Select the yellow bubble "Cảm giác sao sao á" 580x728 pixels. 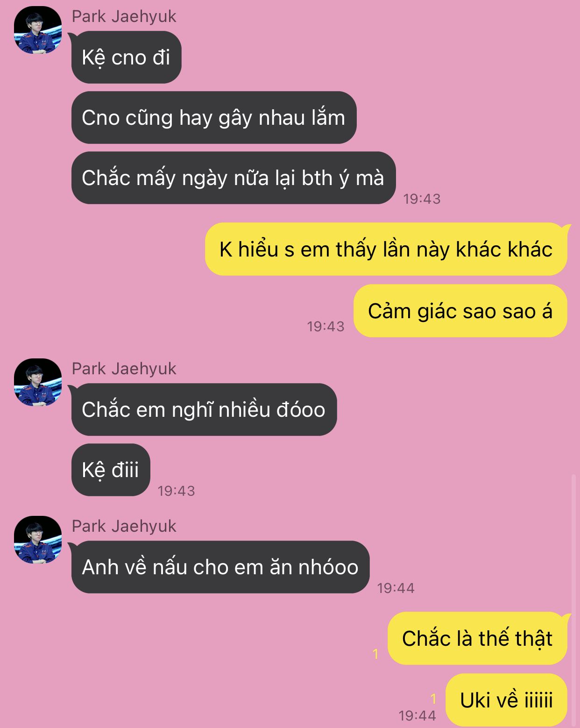tap(460, 311)
